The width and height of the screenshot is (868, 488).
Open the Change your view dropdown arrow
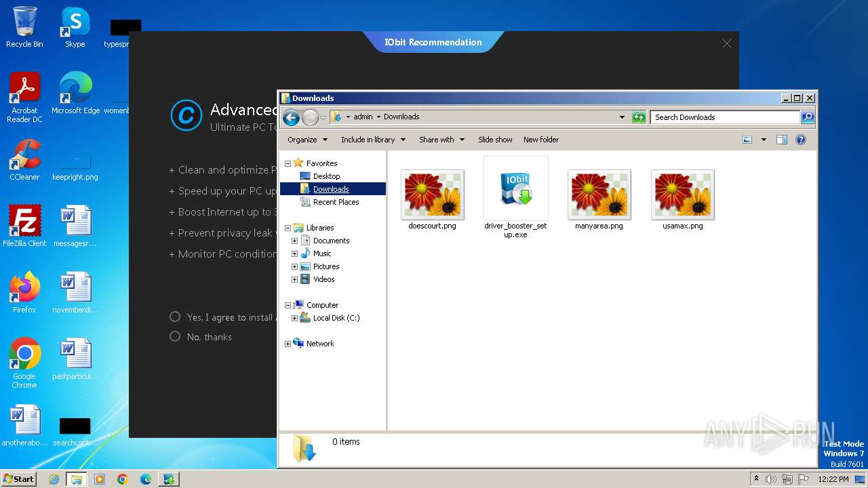(x=764, y=140)
